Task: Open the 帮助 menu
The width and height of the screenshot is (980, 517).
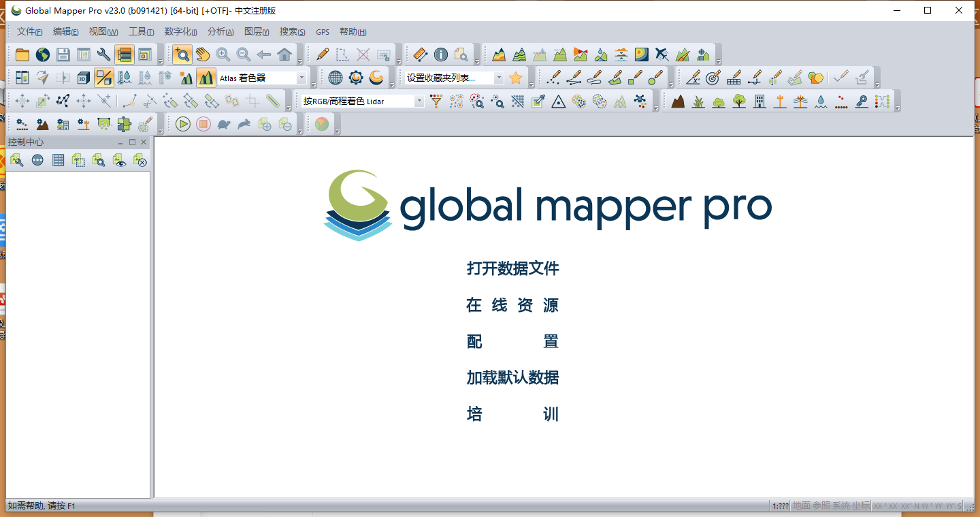Action: pos(353,32)
